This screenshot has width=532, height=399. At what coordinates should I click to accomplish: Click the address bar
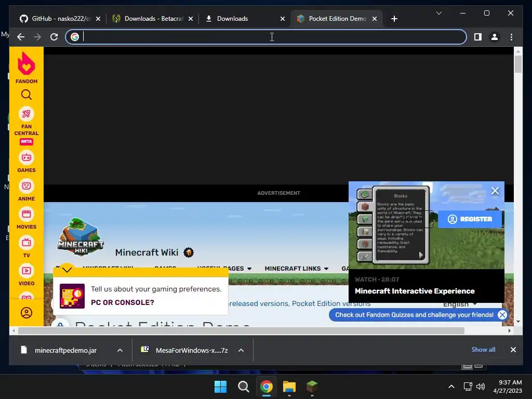[267, 37]
